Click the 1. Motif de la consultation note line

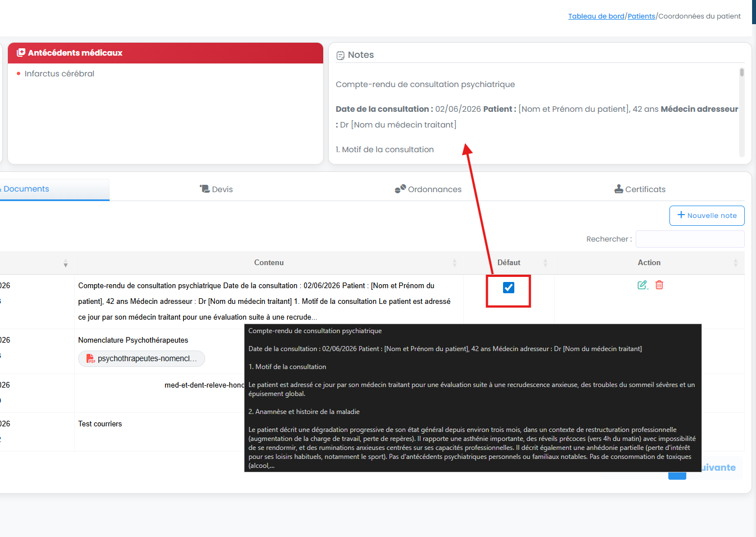pos(384,149)
